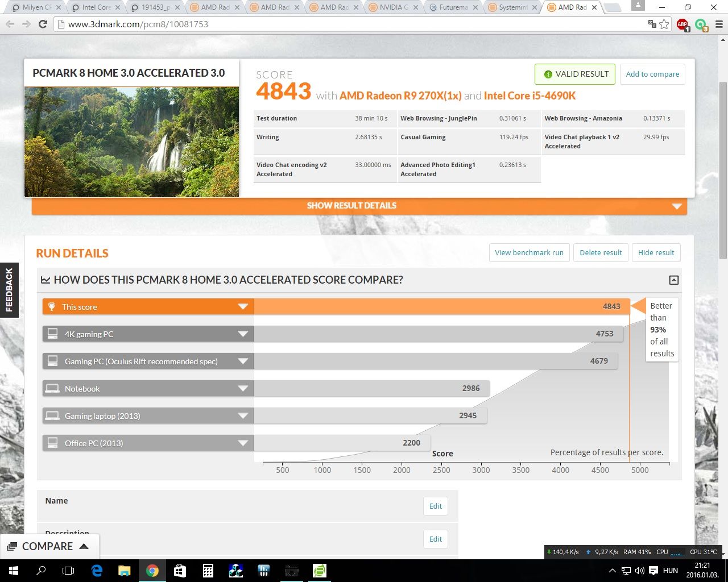Image resolution: width=728 pixels, height=582 pixels.
Task: Open Task View on taskbar
Action: 68,571
